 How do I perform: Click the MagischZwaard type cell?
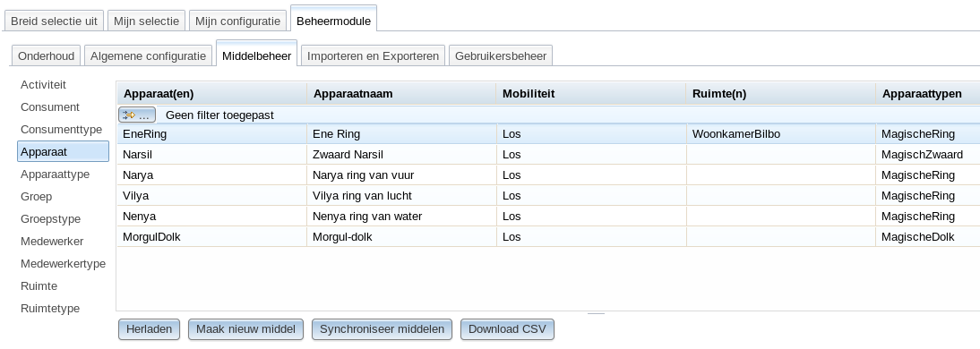(x=927, y=154)
